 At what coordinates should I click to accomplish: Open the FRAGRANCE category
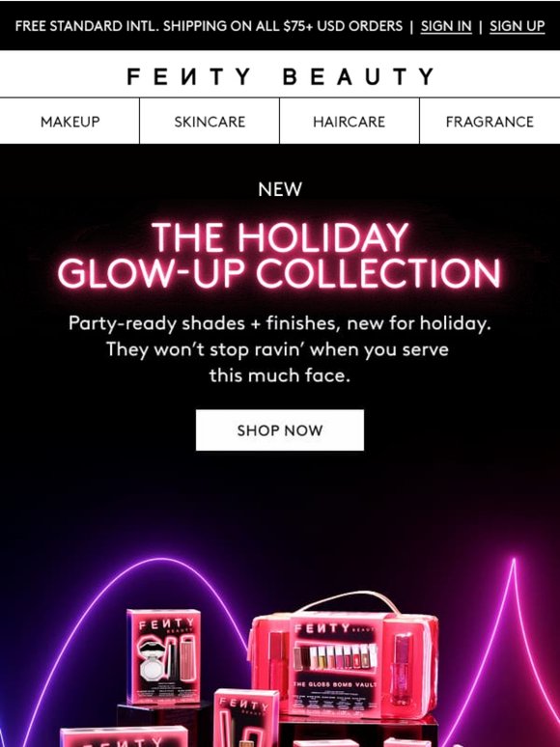490,122
